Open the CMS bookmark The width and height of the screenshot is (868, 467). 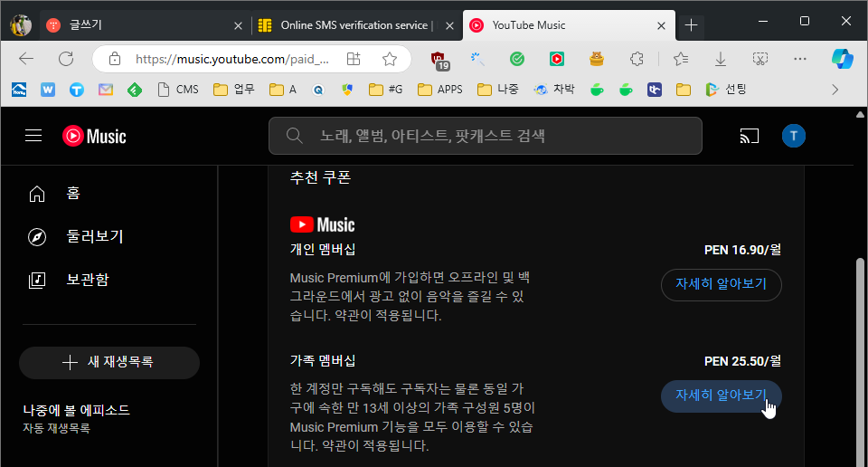[x=178, y=90]
